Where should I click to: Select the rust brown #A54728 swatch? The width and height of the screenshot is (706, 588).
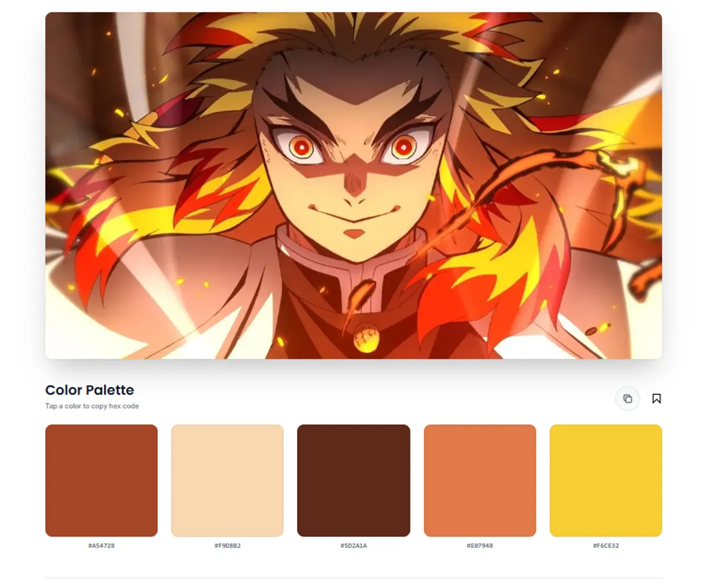[x=101, y=480]
